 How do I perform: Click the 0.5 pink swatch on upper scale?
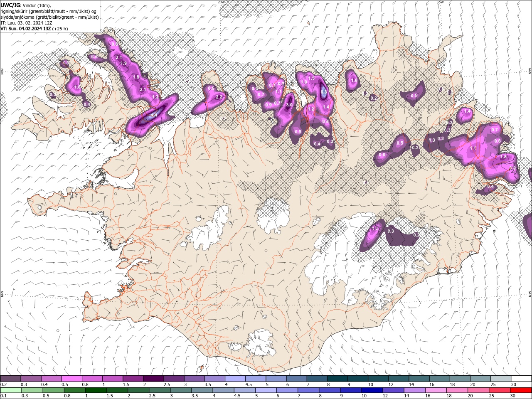coord(71,379)
